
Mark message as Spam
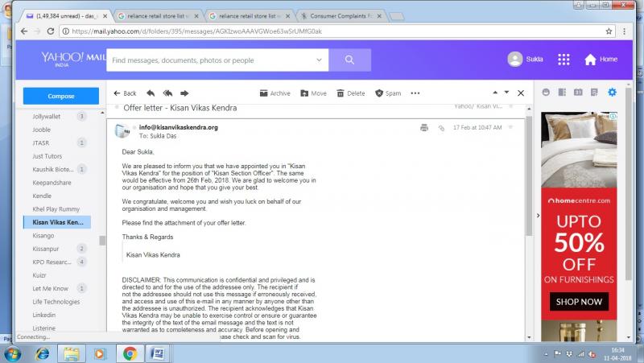click(387, 93)
